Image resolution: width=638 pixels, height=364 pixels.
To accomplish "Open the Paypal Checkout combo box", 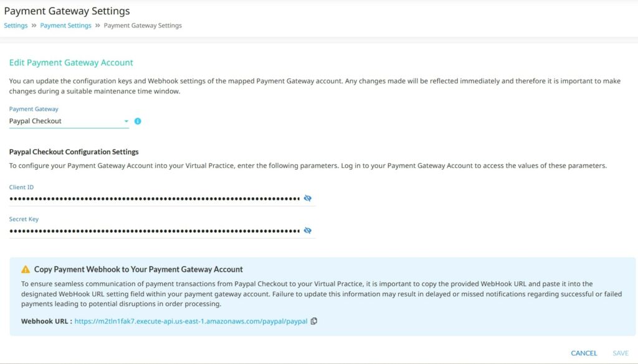I will pyautogui.click(x=69, y=121).
